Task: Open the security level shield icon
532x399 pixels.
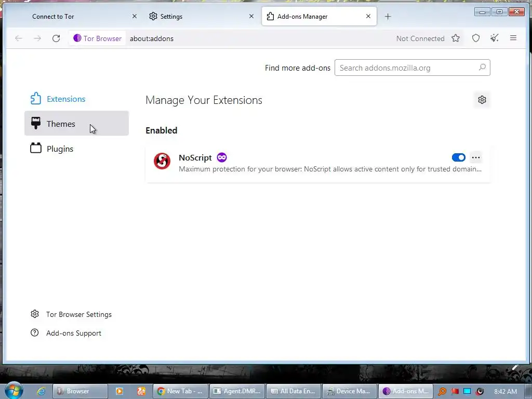Action: [x=476, y=38]
